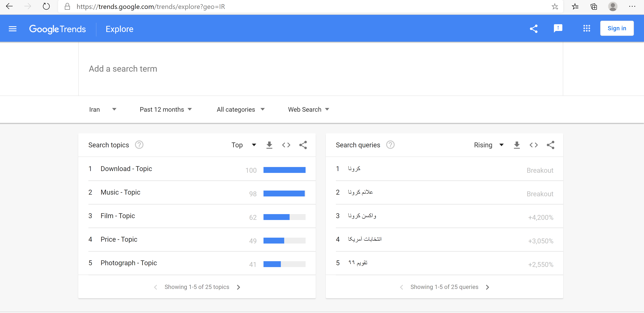Screen dimensions: 644x313
Task: Open the Google apps grid
Action: coord(586,28)
